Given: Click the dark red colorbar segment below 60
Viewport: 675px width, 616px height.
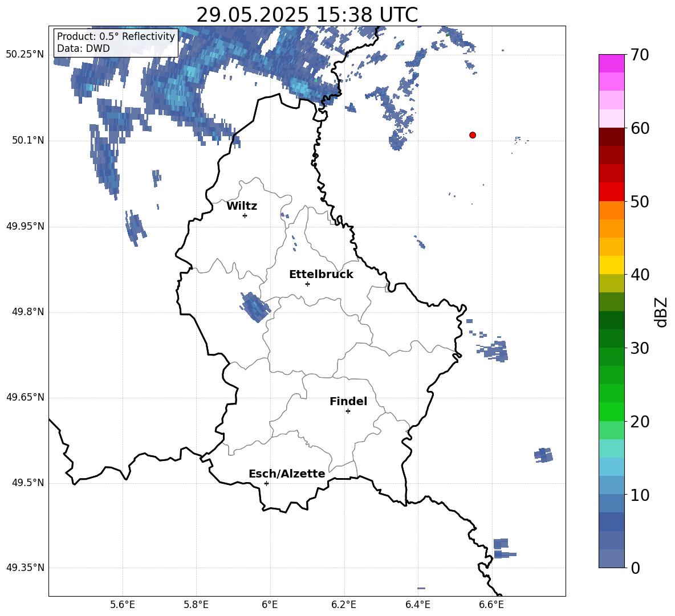Looking at the screenshot, I should click(612, 137).
